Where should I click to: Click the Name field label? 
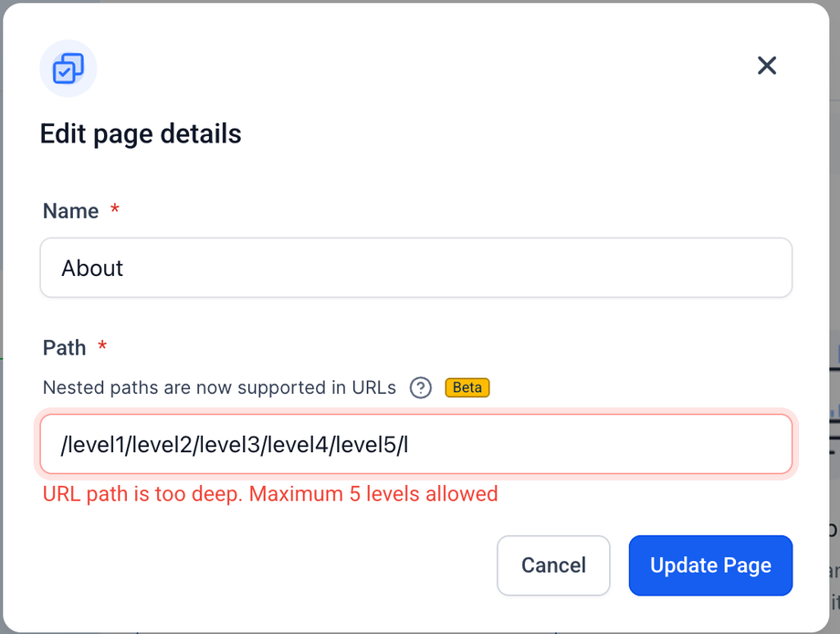pos(70,211)
